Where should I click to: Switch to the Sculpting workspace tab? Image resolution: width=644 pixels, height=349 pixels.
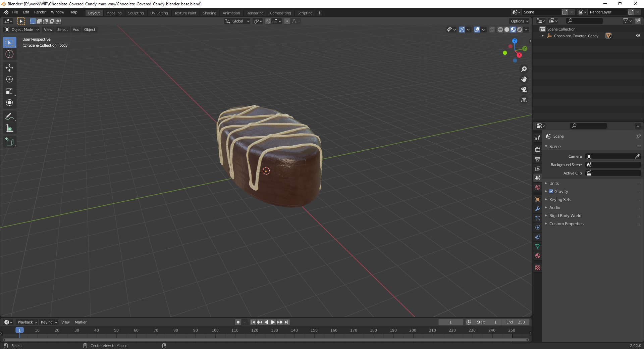click(136, 13)
